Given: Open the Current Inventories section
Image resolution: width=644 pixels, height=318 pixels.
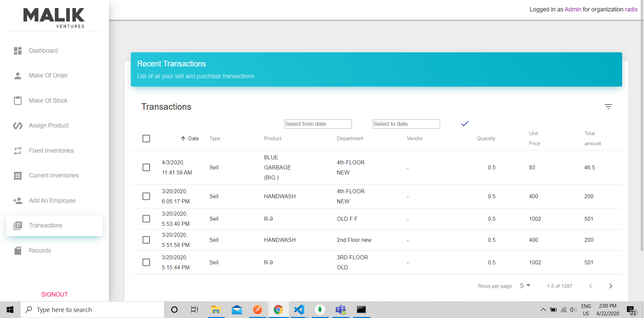Looking at the screenshot, I should point(54,176).
